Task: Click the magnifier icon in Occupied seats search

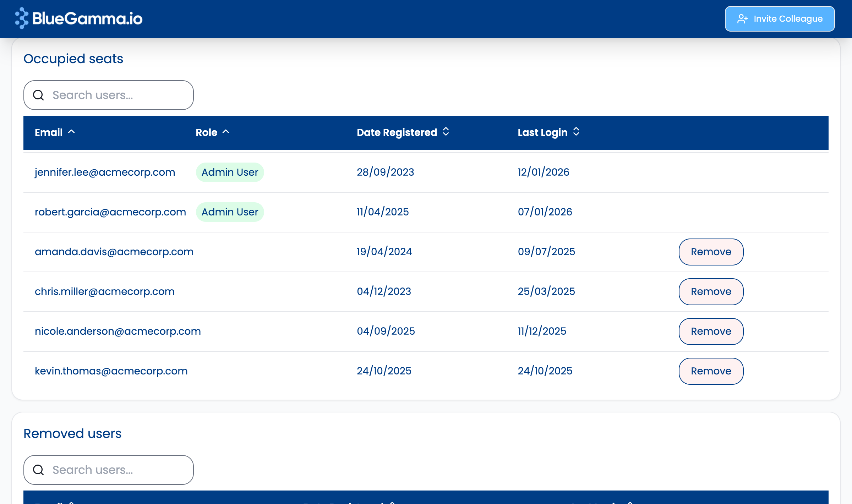Action: [x=38, y=95]
